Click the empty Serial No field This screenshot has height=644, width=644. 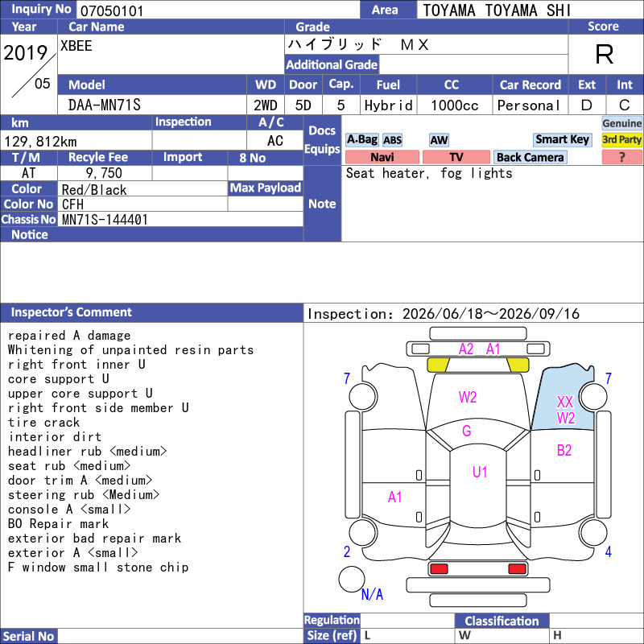(180, 636)
